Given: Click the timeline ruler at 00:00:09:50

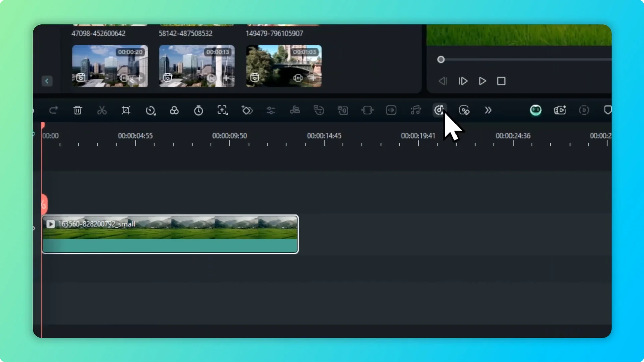Looking at the screenshot, I should [x=229, y=136].
